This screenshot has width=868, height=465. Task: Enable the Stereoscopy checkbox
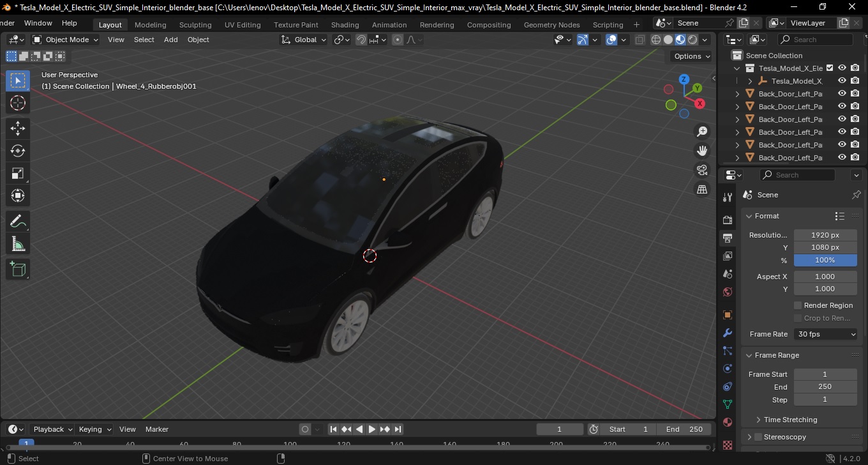758,437
